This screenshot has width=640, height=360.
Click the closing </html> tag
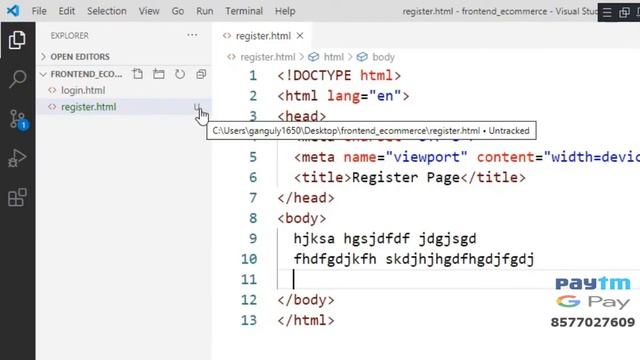click(x=306, y=320)
